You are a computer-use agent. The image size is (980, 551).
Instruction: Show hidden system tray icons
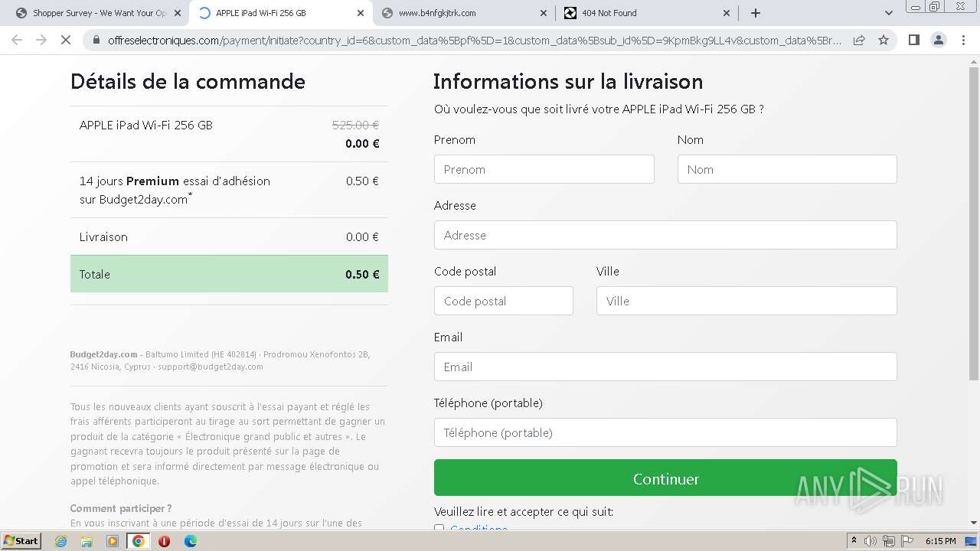(854, 541)
